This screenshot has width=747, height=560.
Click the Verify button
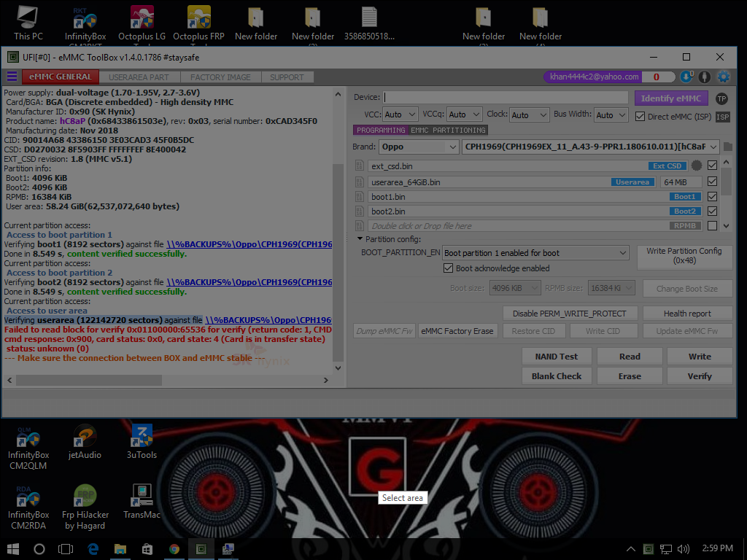click(700, 376)
